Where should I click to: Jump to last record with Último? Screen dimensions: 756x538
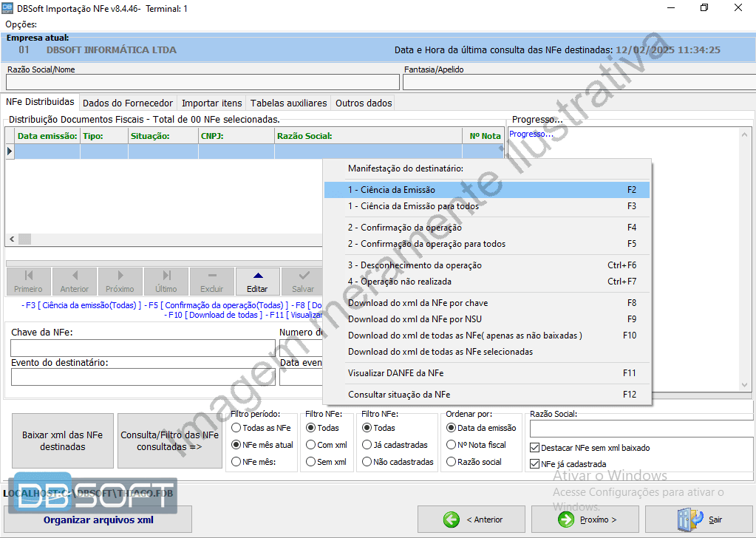click(x=166, y=276)
